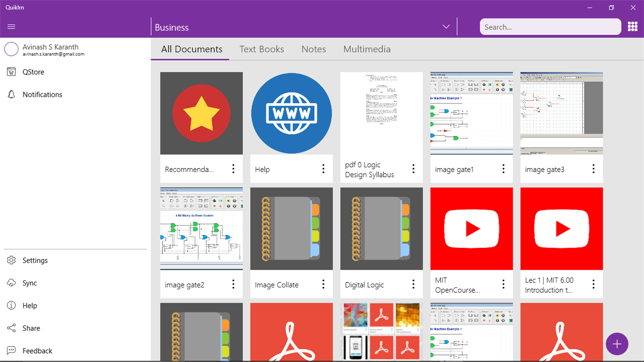The height and width of the screenshot is (362, 644).
Task: Switch to the Text Books tab
Action: pos(262,49)
